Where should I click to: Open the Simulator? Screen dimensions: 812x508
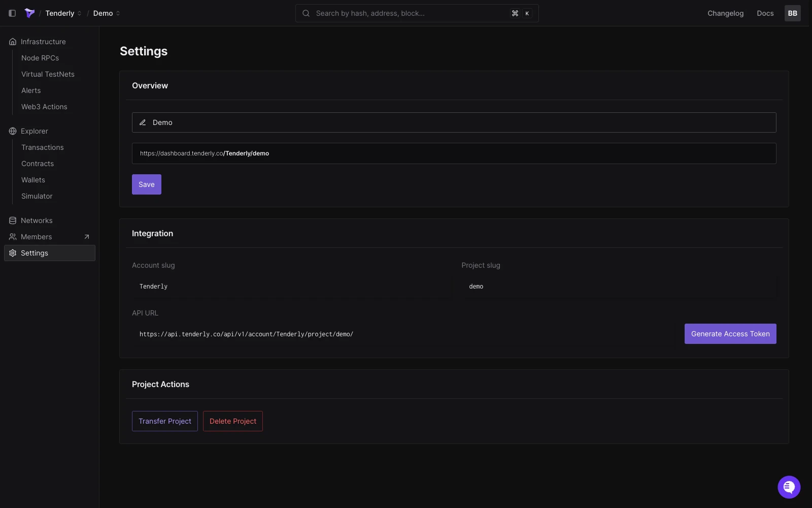[x=37, y=196]
